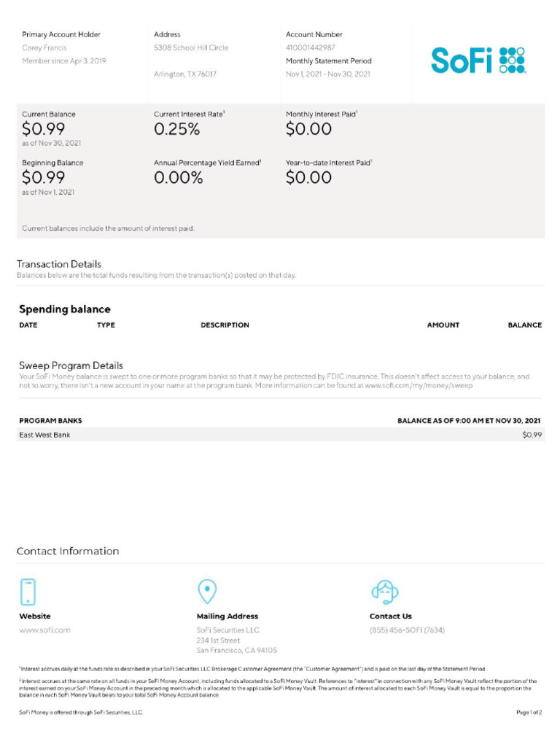Click the Transaction Details heading
This screenshot has width=560, height=747.
(x=59, y=264)
